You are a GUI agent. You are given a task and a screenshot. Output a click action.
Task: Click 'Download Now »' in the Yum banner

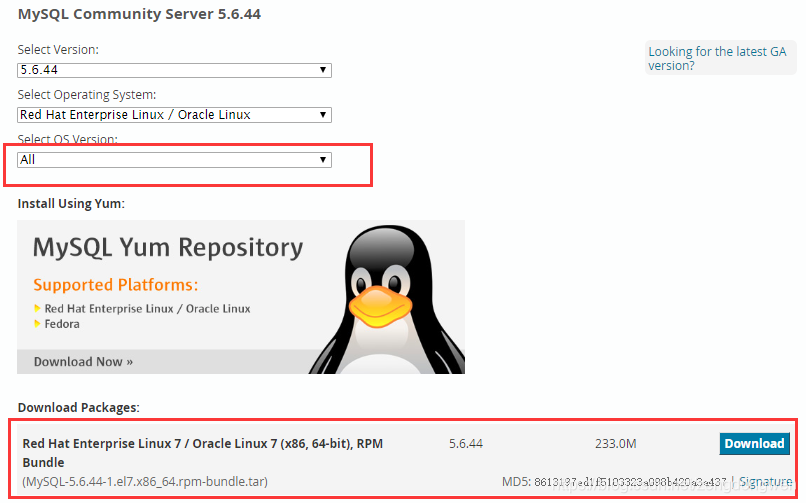(83, 362)
